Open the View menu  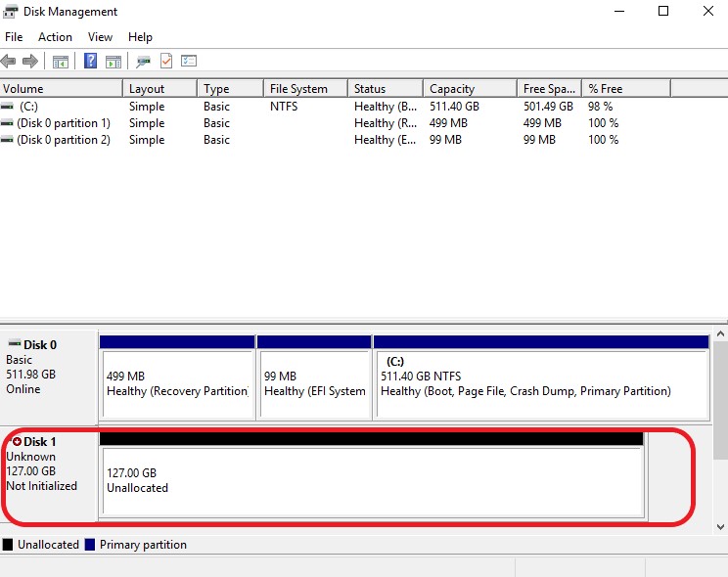click(x=100, y=37)
